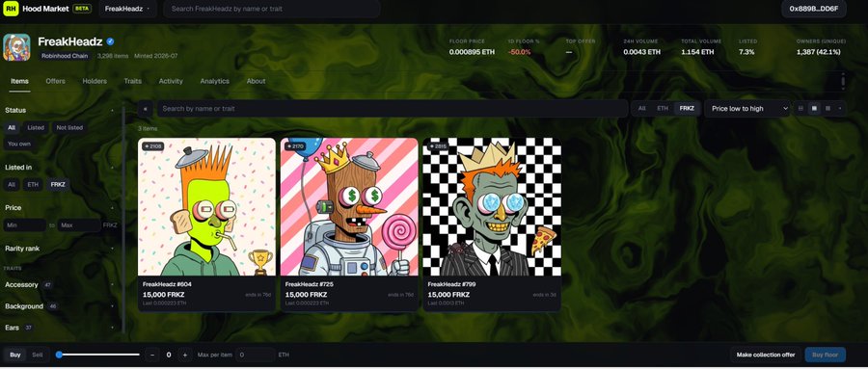Click the Robinhood Chain tag
Image resolution: width=868 pixels, height=369 pixels.
pos(65,56)
